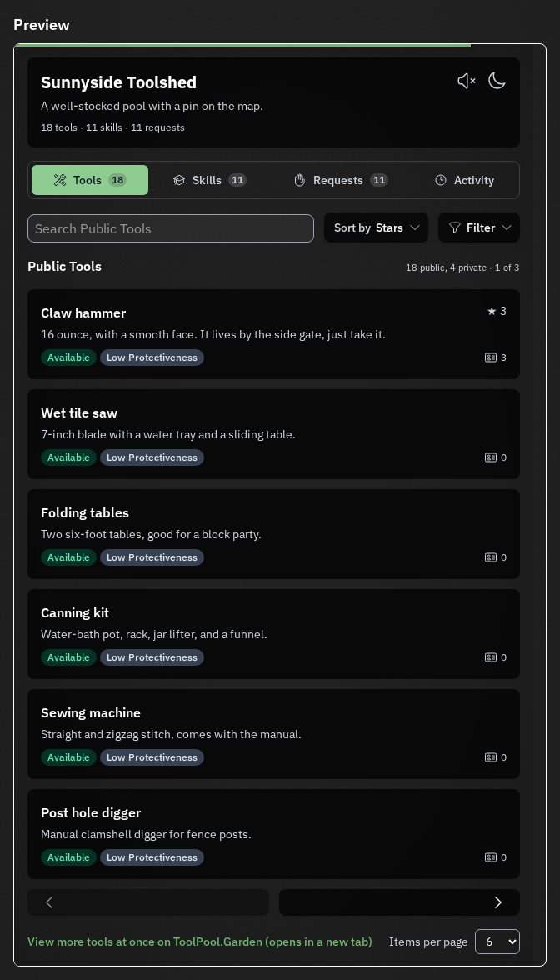Open the Requests tab
The width and height of the screenshot is (560, 980).
coord(341,180)
